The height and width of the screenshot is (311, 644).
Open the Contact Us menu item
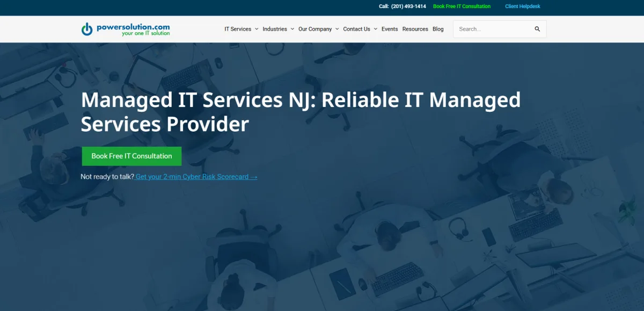(x=356, y=29)
